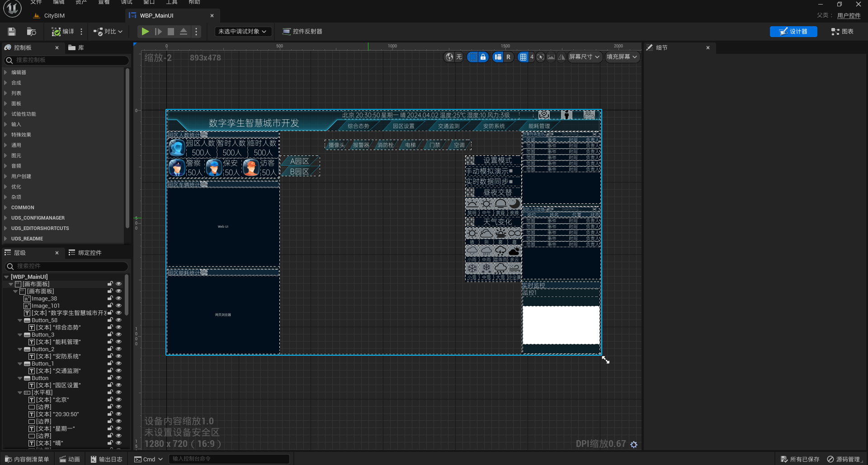Viewport: 868px width, 465px height.
Task: Toggle grid snapping icon in designer
Action: 523,57
